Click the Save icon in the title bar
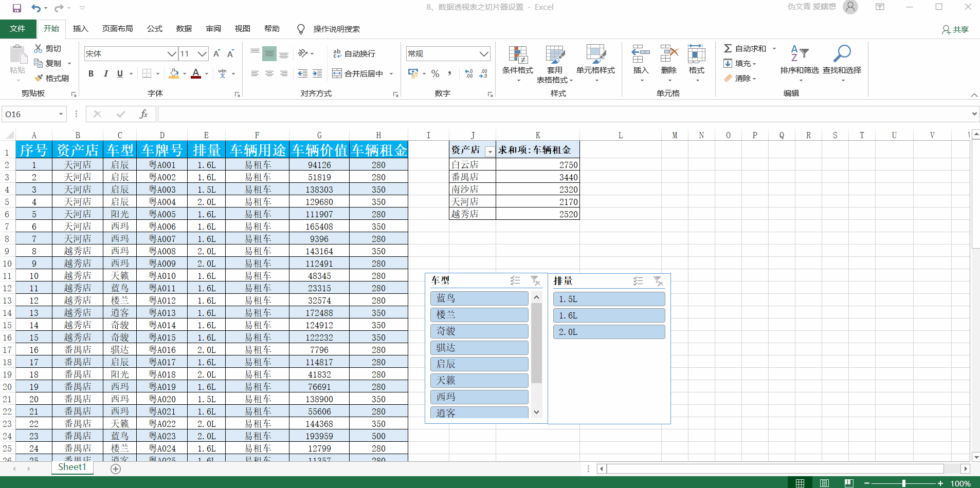This screenshot has height=488, width=980. click(17, 8)
